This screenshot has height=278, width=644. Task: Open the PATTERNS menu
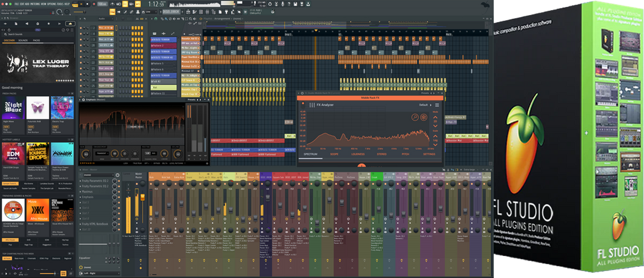35,3
